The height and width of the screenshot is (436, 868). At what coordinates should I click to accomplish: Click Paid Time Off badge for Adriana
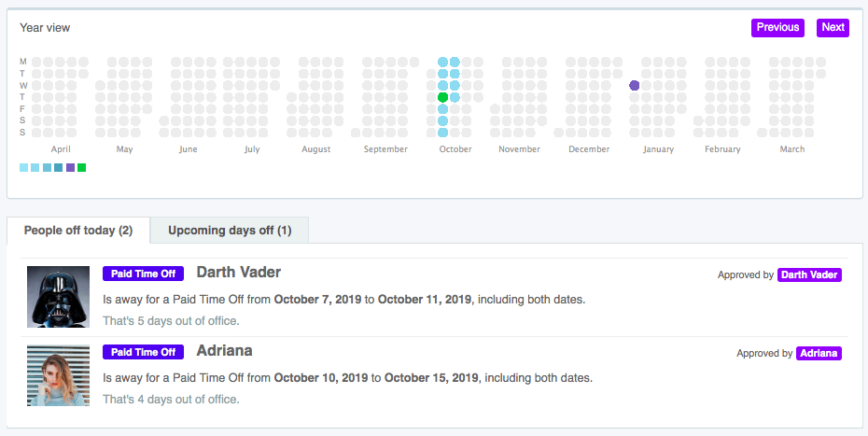(143, 352)
